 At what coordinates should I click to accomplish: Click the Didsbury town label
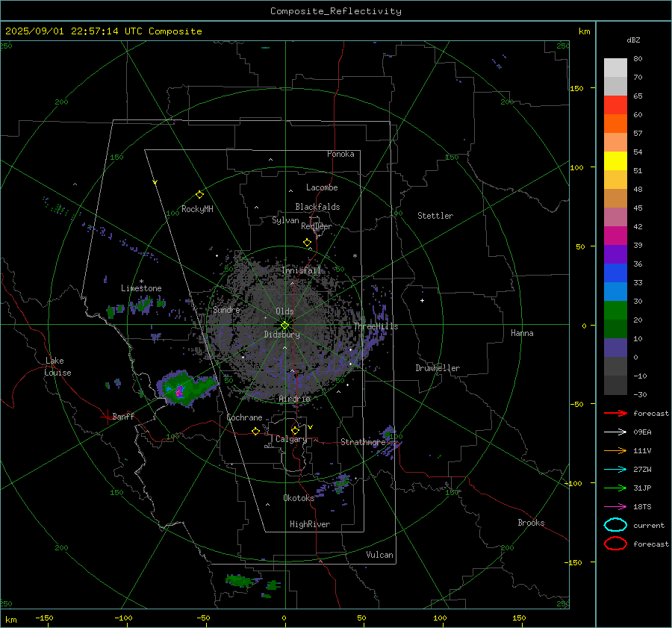[x=281, y=335]
